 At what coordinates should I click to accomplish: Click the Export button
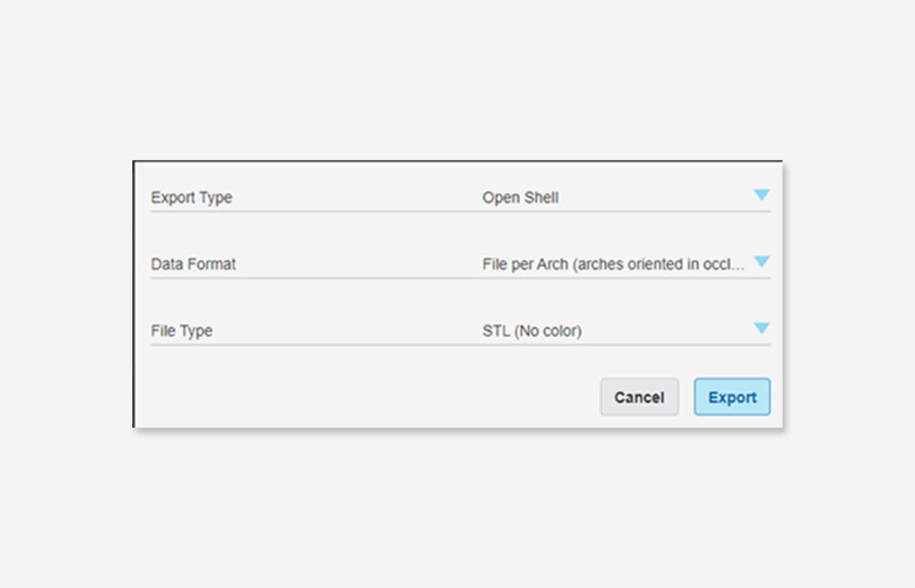732,397
